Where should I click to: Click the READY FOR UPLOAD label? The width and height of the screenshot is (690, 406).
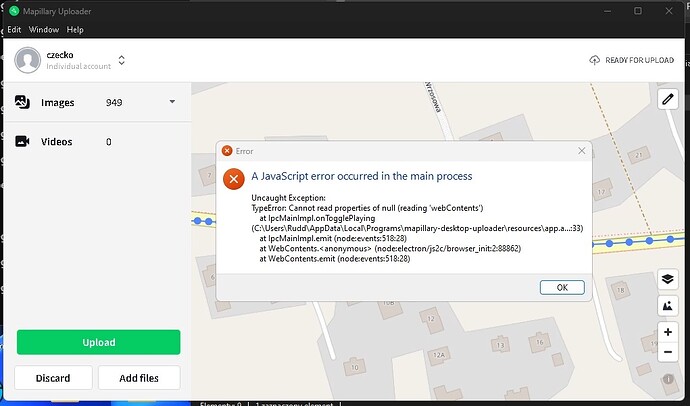click(639, 60)
